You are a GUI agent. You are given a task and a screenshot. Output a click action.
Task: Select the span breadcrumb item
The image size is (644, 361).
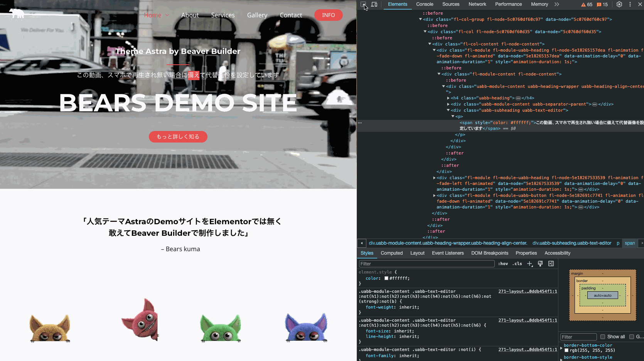pos(630,243)
